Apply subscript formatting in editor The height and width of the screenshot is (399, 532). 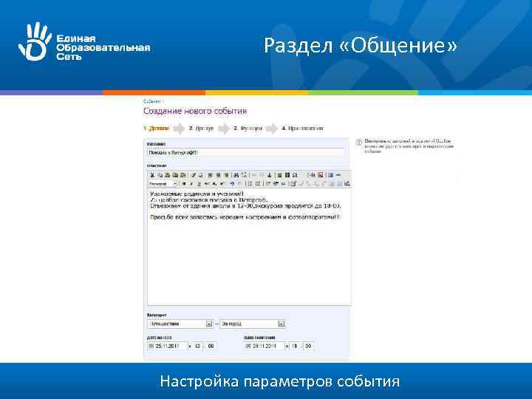tap(214, 183)
